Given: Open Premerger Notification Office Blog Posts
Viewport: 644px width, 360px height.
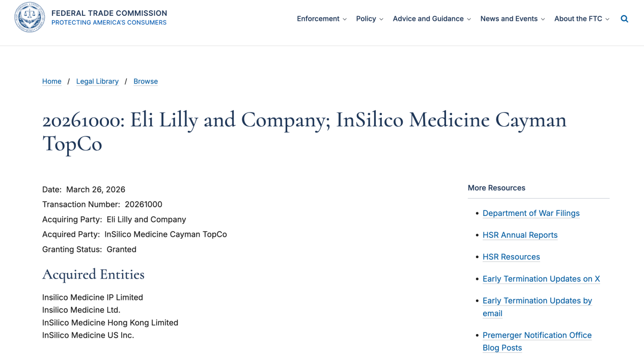Looking at the screenshot, I should click(x=537, y=336).
